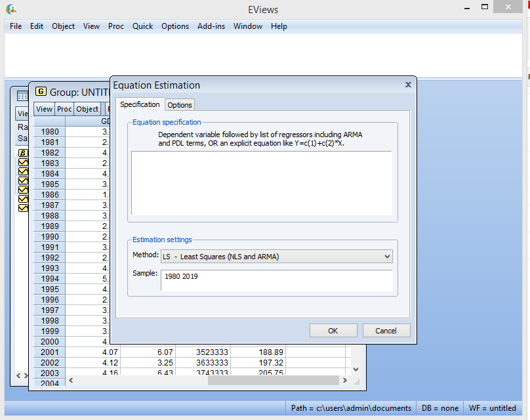The image size is (530, 420).
Task: Select row header 1980 in Group table
Action: 50,132
